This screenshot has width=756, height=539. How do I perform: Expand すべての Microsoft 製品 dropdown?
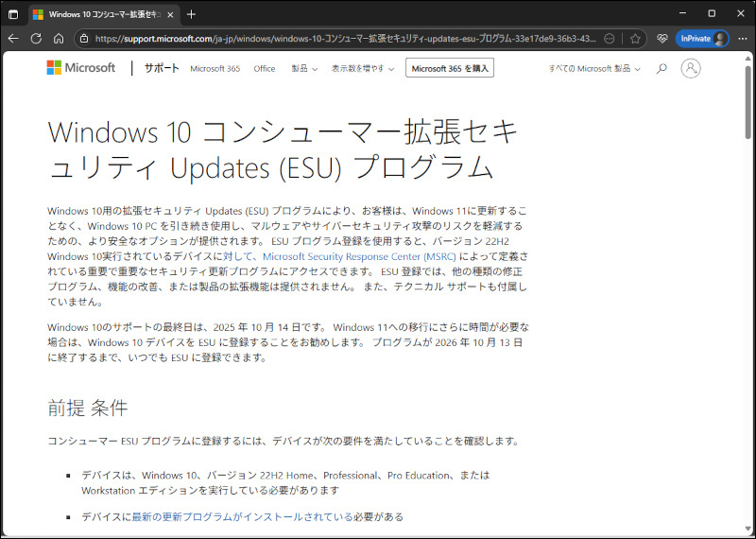pos(594,69)
